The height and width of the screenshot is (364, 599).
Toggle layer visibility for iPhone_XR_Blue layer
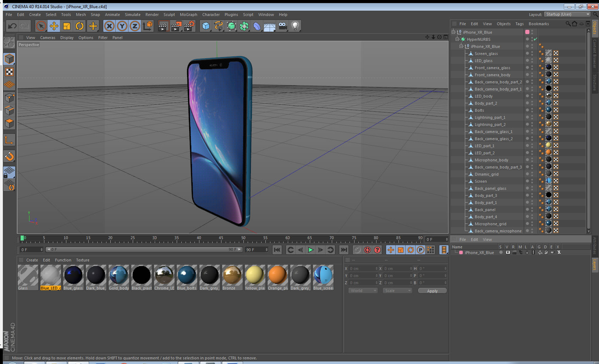click(508, 253)
